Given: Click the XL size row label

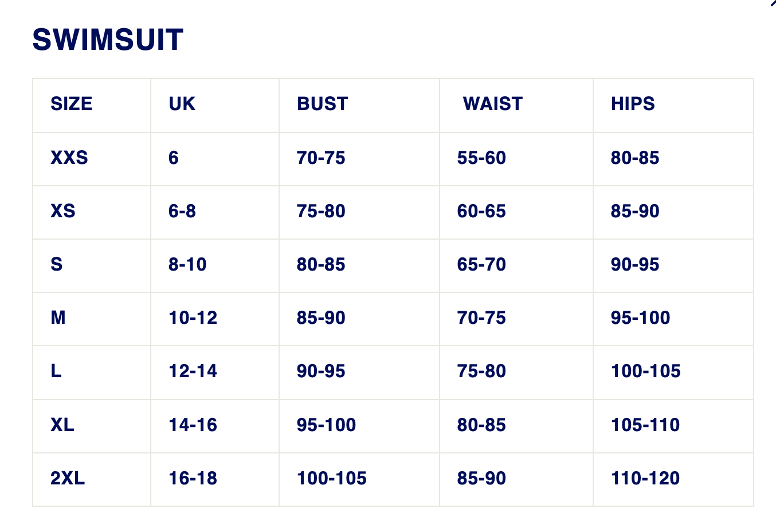Looking at the screenshot, I should (x=62, y=425).
